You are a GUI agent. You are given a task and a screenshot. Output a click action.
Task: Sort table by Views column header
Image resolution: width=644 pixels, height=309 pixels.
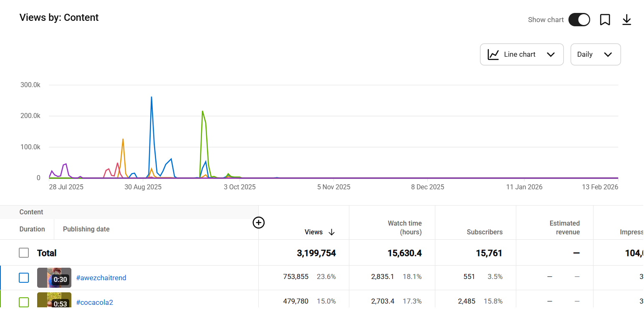(313, 232)
